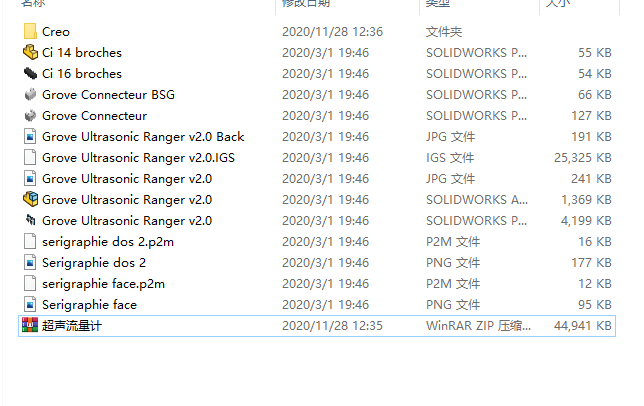Select the Ci 16 broches part icon
The height and width of the screenshot is (406, 644).
[30, 73]
